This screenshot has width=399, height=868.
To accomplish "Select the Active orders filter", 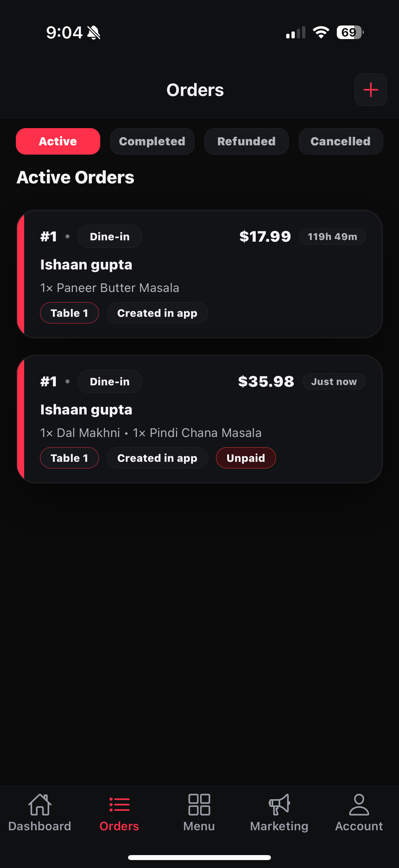I will [x=58, y=142].
